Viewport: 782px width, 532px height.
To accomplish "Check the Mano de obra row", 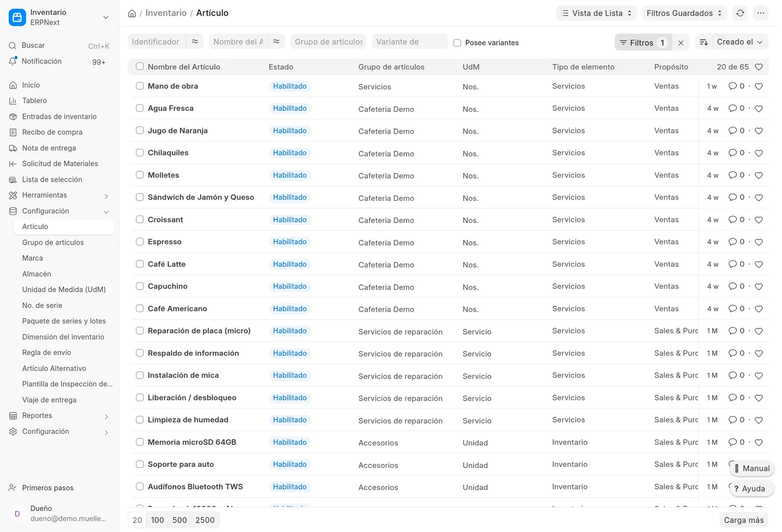I will point(140,86).
